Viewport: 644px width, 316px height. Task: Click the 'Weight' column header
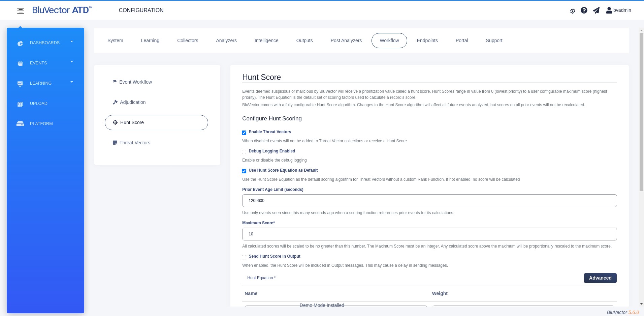440,293
